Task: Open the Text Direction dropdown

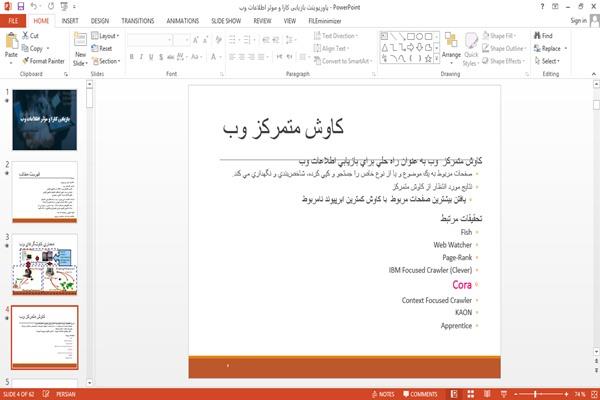Action: pyautogui.click(x=336, y=36)
